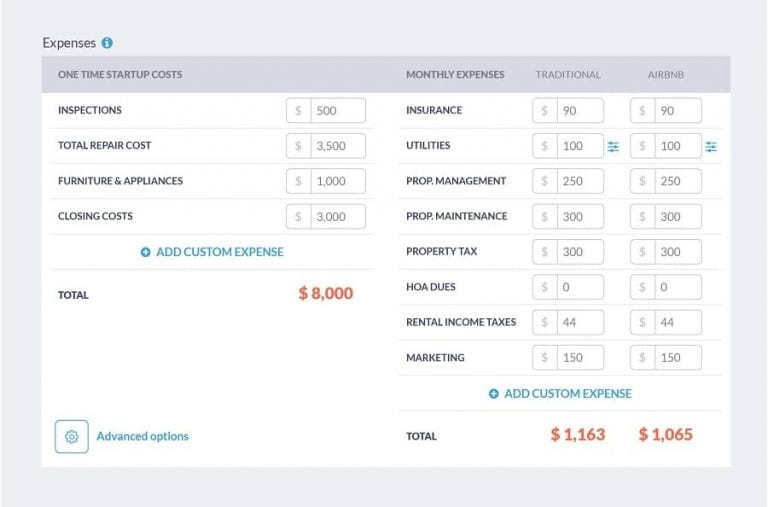The width and height of the screenshot is (768, 507).
Task: Edit the Total Repair Cost field
Action: (337, 146)
